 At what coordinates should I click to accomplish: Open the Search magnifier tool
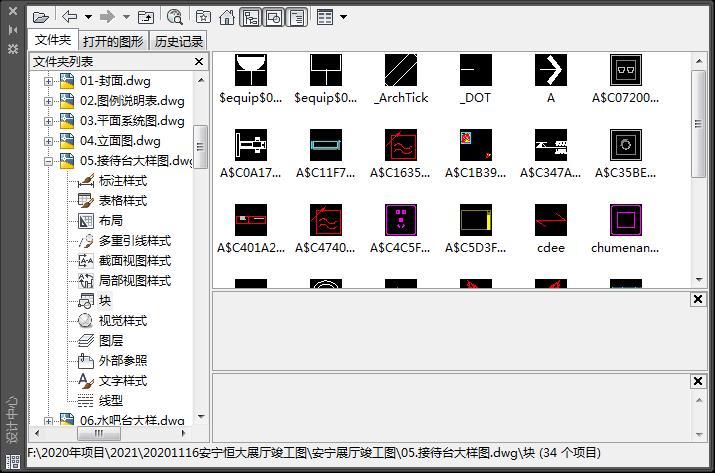tap(175, 17)
